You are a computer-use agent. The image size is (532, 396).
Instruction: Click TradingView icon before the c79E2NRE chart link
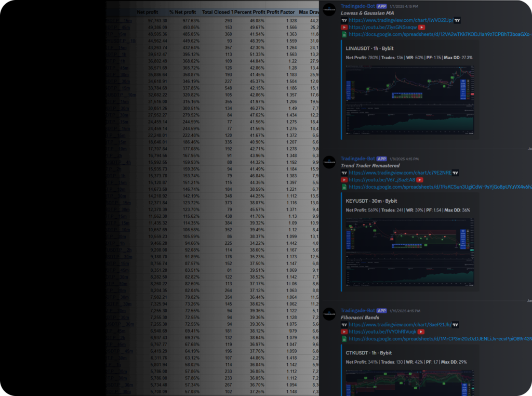click(x=344, y=173)
